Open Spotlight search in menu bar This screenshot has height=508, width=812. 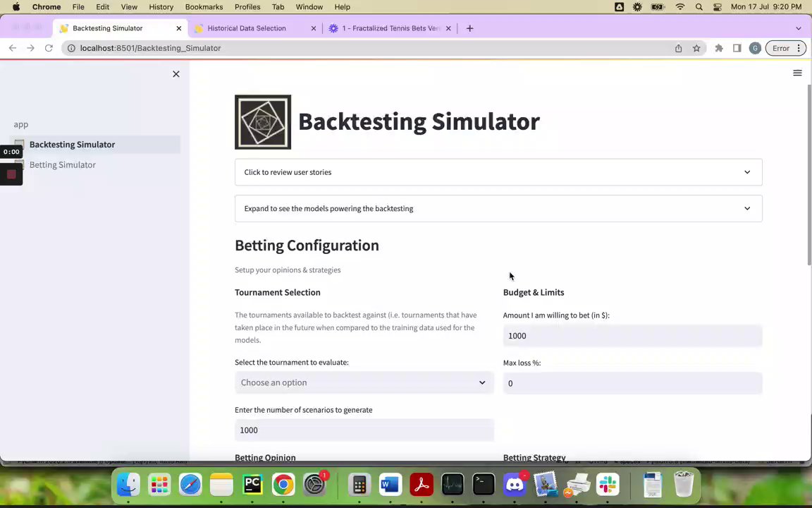click(699, 7)
